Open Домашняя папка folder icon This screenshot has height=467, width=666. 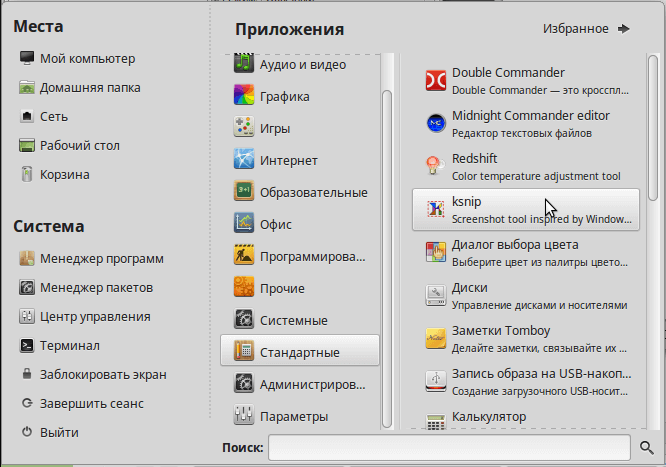click(27, 87)
